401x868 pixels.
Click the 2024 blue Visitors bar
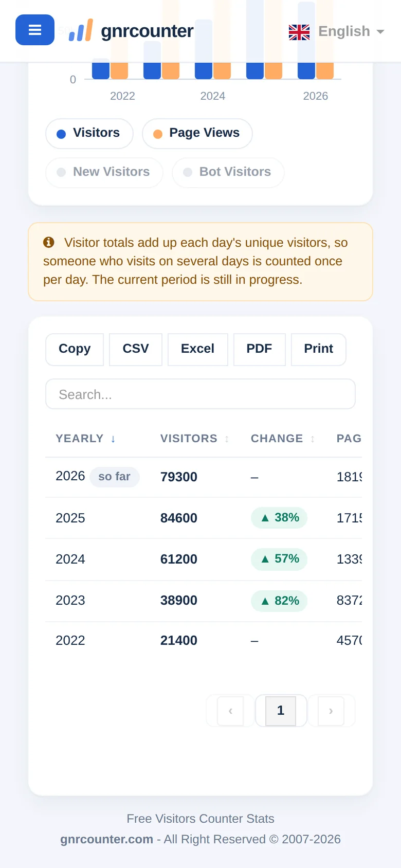pyautogui.click(x=204, y=70)
